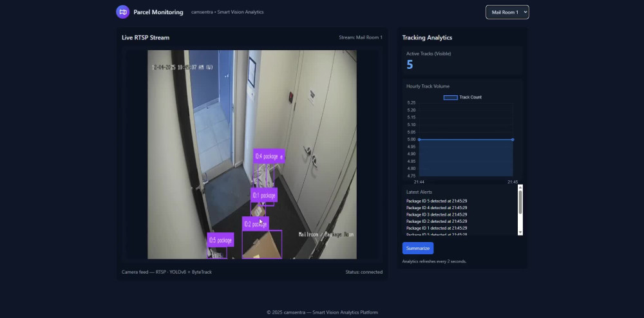644x318 pixels.
Task: Click the 'camsentra • Smart Vision Analytics' subtitle
Action: pyautogui.click(x=227, y=12)
